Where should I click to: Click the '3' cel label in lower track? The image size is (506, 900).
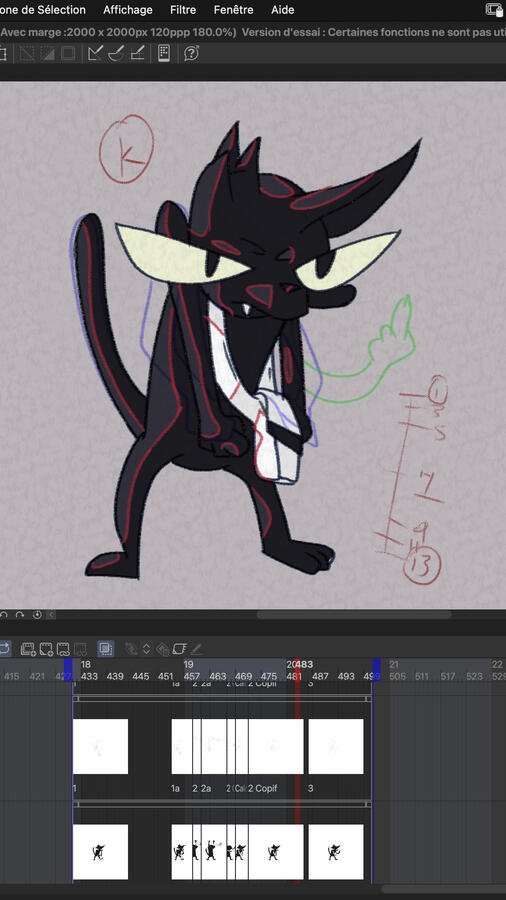pyautogui.click(x=311, y=789)
